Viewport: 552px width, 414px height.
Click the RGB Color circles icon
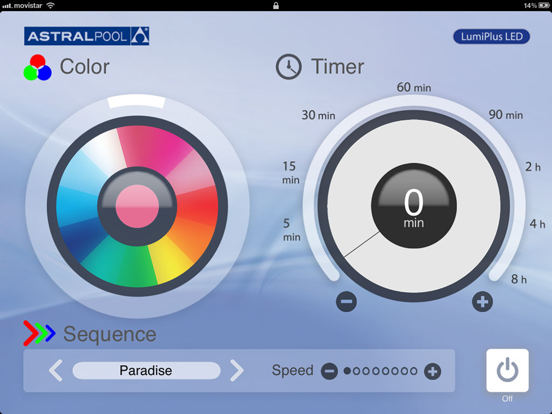[37, 68]
